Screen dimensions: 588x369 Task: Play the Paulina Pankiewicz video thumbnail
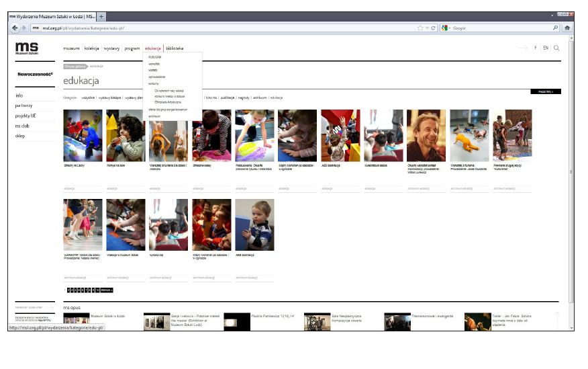coord(237,322)
